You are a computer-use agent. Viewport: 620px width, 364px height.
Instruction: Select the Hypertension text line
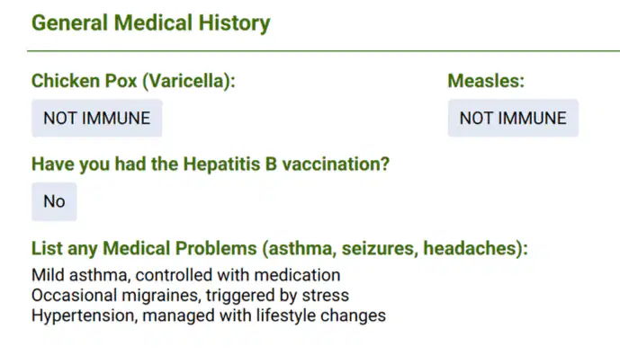point(209,315)
